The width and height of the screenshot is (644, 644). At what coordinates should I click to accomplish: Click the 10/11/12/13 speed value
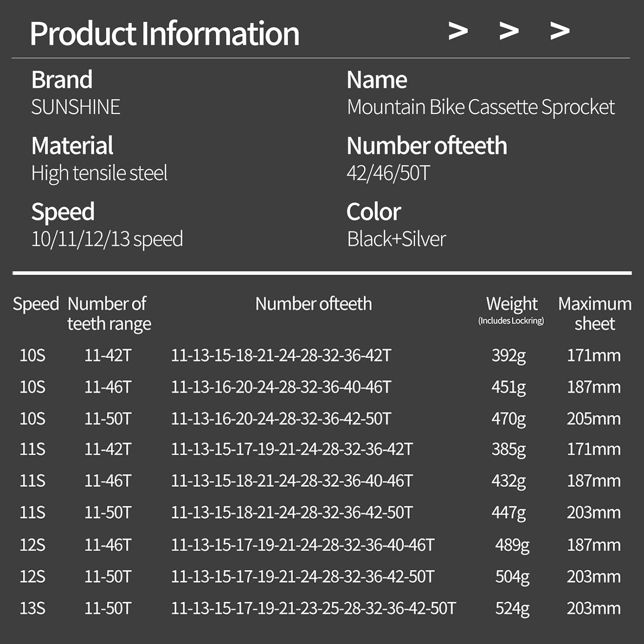[107, 239]
